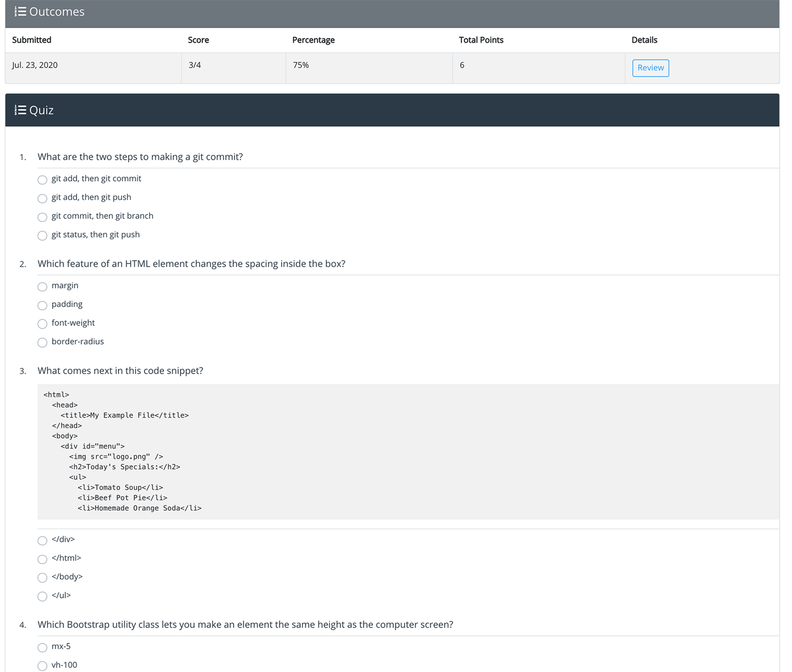Choose the mx-5 utility class
This screenshot has width=792, height=672.
42,647
